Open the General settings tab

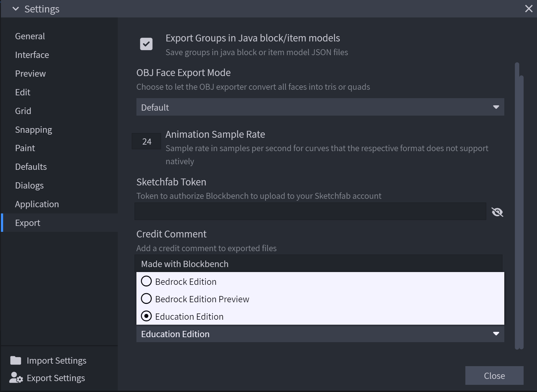pyautogui.click(x=30, y=36)
